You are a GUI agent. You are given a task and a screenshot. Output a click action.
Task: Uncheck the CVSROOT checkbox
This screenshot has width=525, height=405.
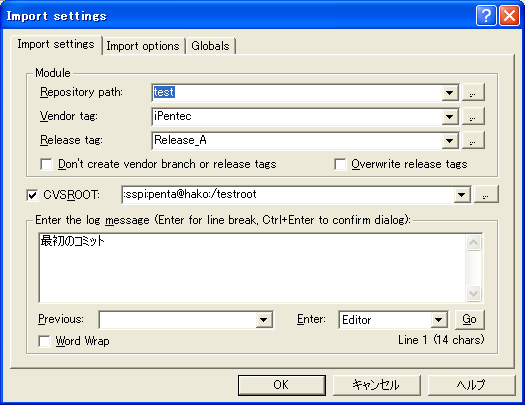click(32, 195)
